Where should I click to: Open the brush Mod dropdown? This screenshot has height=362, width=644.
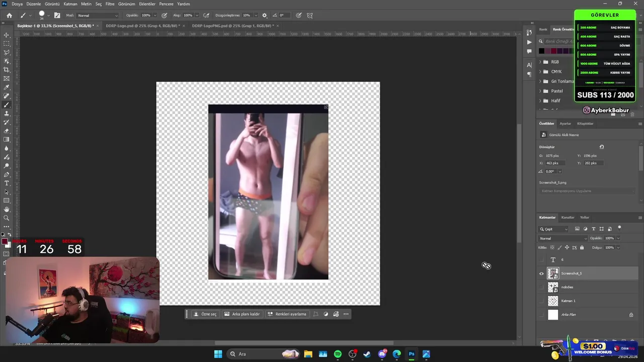(x=98, y=15)
